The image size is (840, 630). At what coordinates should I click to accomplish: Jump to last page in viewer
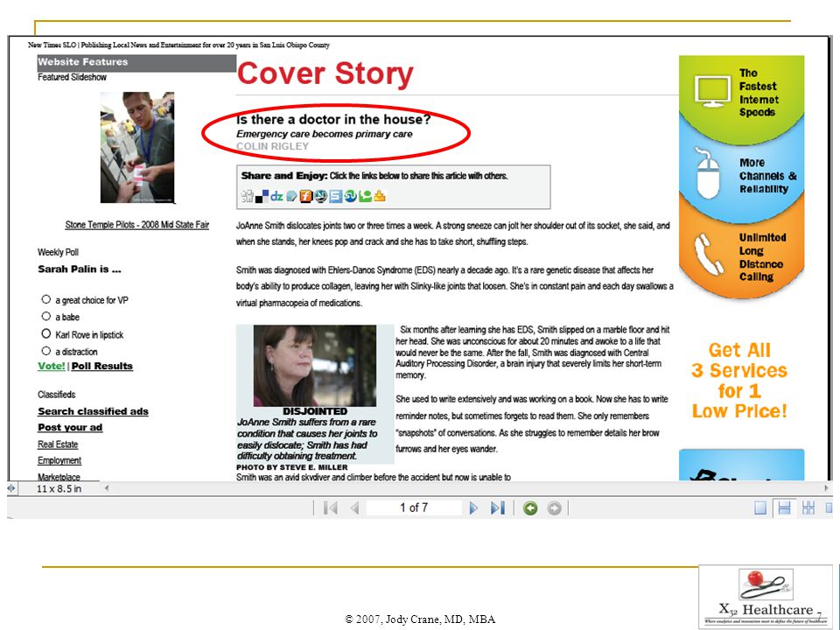tap(498, 507)
